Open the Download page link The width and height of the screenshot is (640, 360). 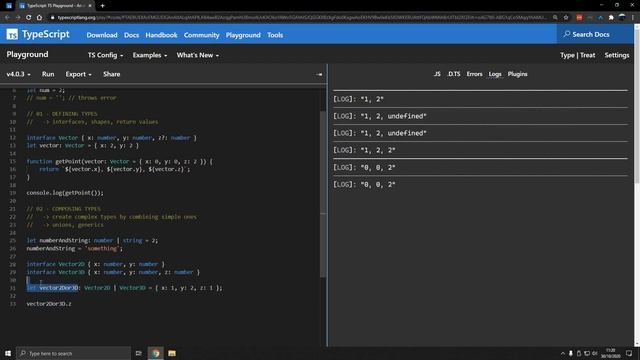[102, 35]
